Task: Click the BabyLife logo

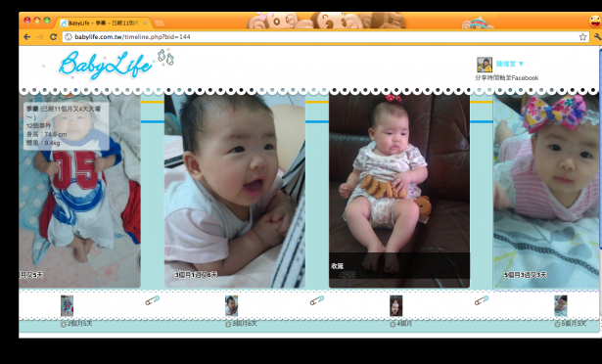Action: pyautogui.click(x=106, y=65)
